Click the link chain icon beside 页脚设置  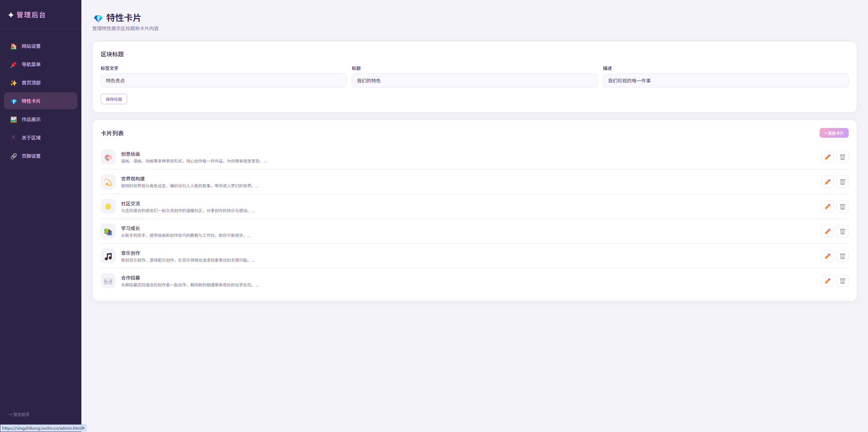[x=14, y=156]
